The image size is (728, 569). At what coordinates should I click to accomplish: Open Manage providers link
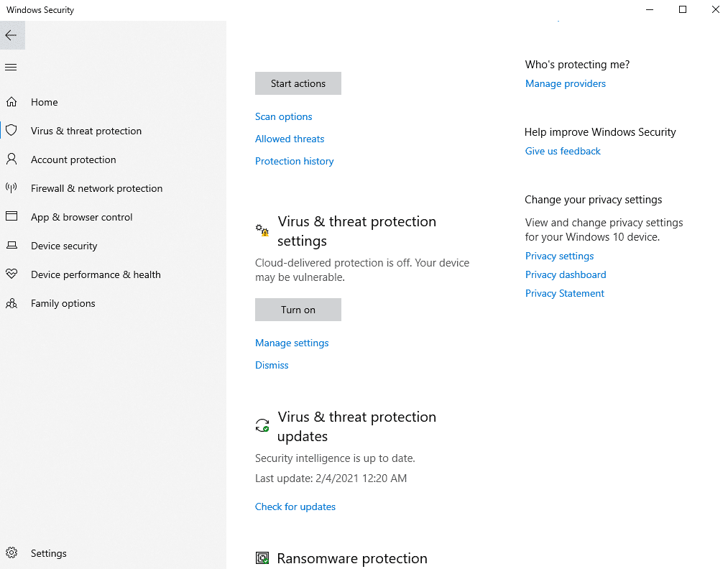pos(566,83)
